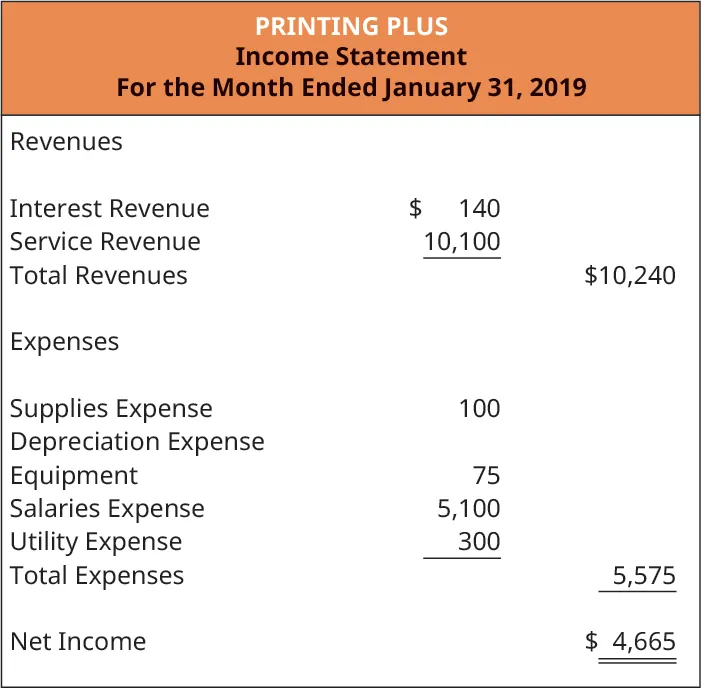Click the Total Revenues label
This screenshot has width=701, height=688.
click(98, 275)
